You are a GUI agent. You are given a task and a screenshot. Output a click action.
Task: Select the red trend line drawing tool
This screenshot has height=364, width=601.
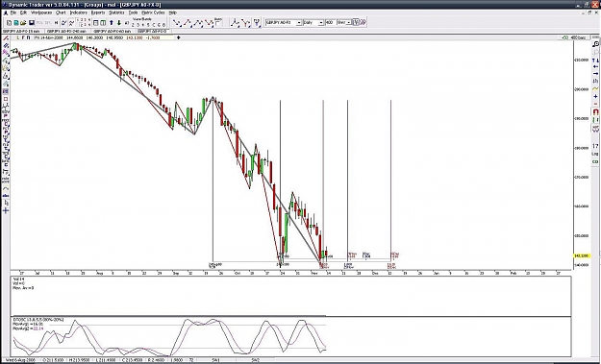coord(6,38)
